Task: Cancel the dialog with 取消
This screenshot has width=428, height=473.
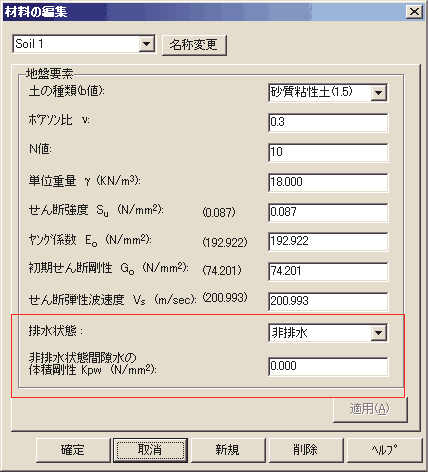Action: tap(150, 450)
